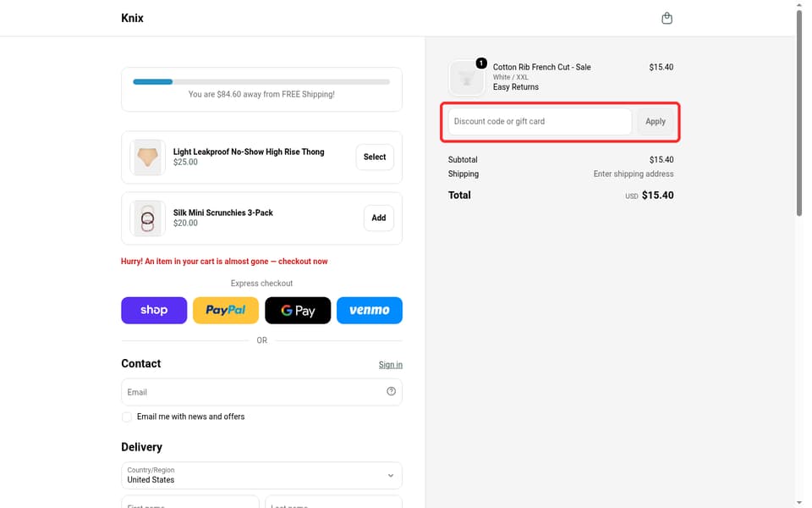Choose Google Pay express checkout
Screen dimensions: 812x508
coord(298,311)
